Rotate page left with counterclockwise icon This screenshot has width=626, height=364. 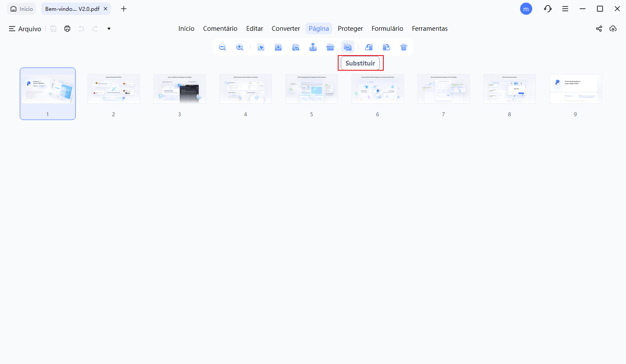tap(369, 47)
